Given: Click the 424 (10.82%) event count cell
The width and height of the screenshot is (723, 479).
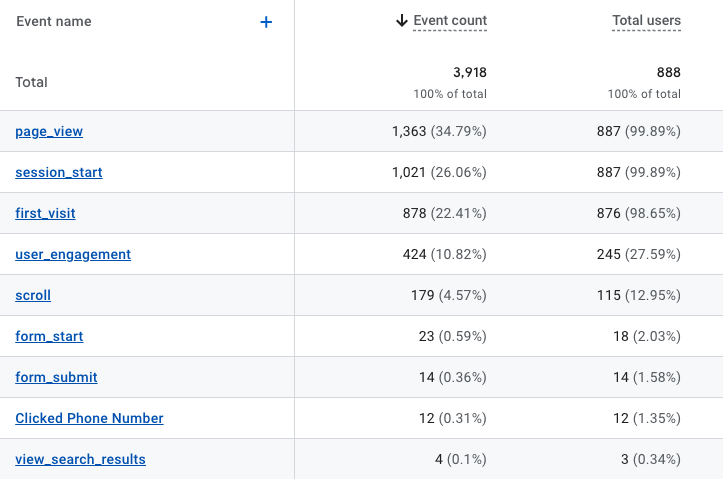Looking at the screenshot, I should click(444, 254).
